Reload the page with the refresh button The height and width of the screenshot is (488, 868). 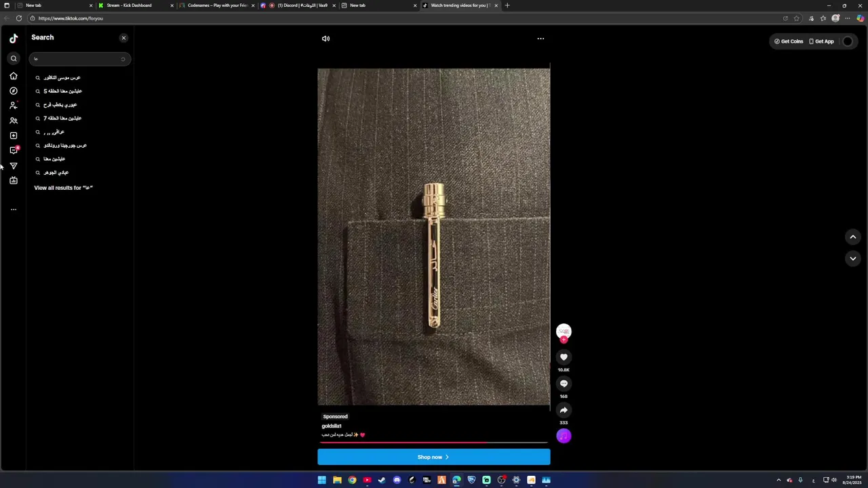click(x=19, y=18)
